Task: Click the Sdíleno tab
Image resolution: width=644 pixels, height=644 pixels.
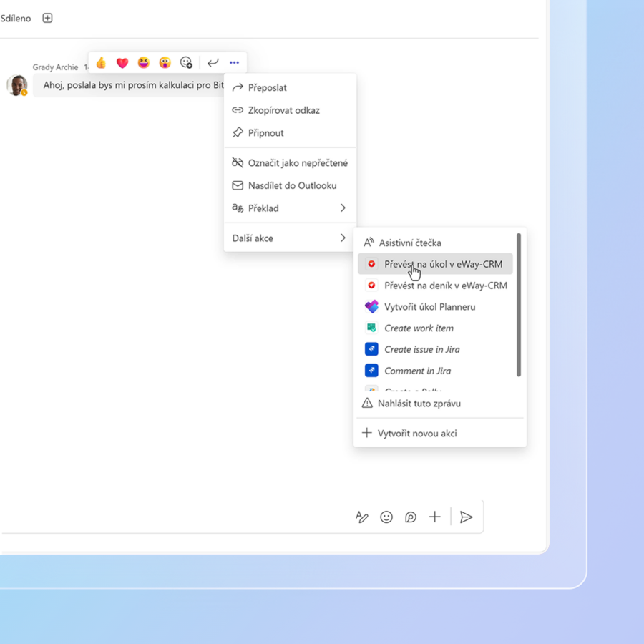Action: coord(16,19)
